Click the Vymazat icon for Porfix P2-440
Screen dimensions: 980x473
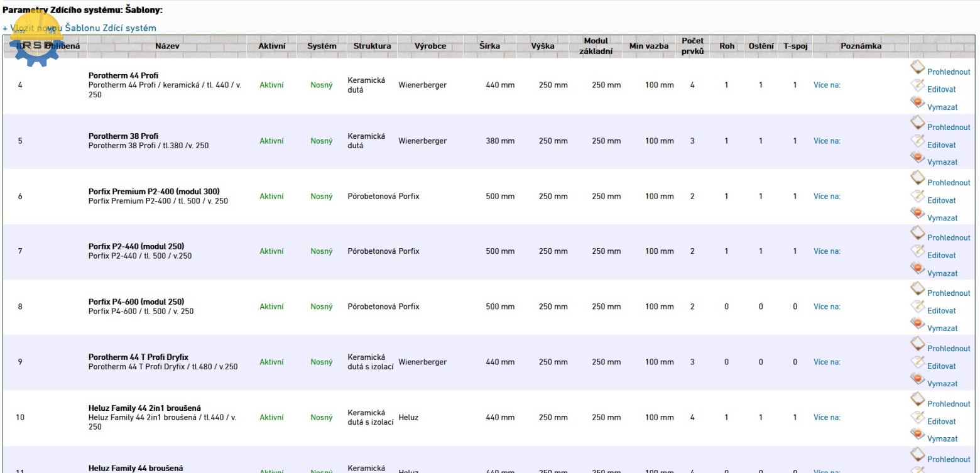coord(917,269)
